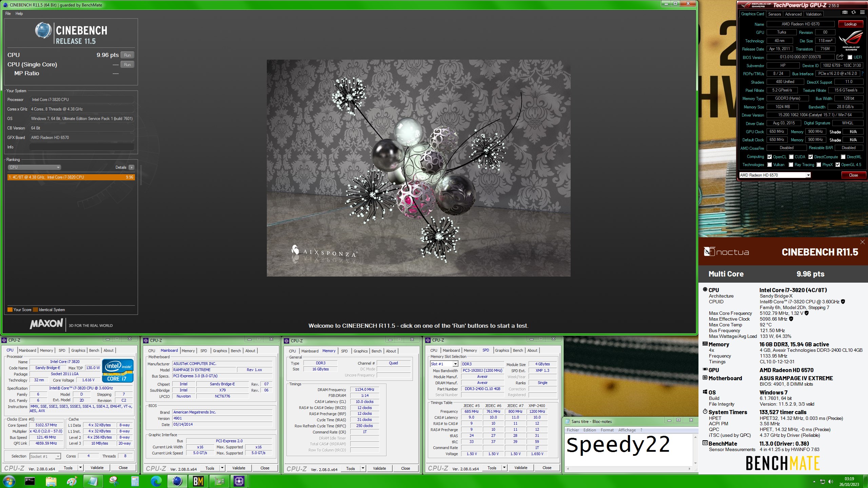Switch to Notepad via its taskbar icon
The image size is (868, 488).
pyautogui.click(x=93, y=481)
